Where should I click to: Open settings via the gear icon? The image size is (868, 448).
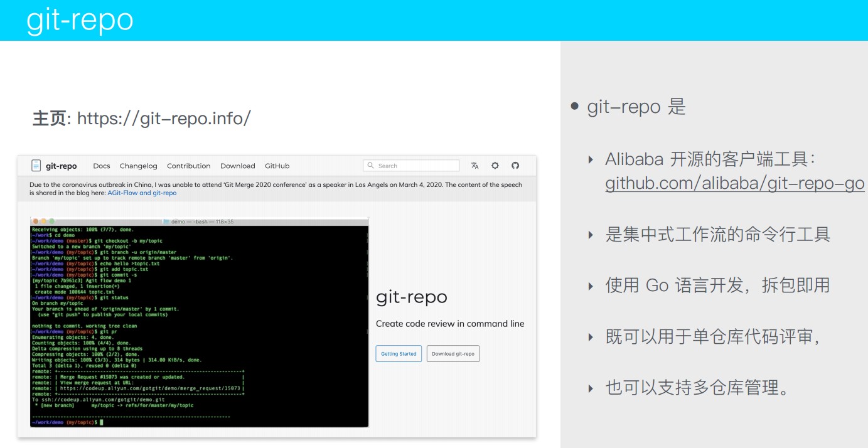(x=495, y=165)
